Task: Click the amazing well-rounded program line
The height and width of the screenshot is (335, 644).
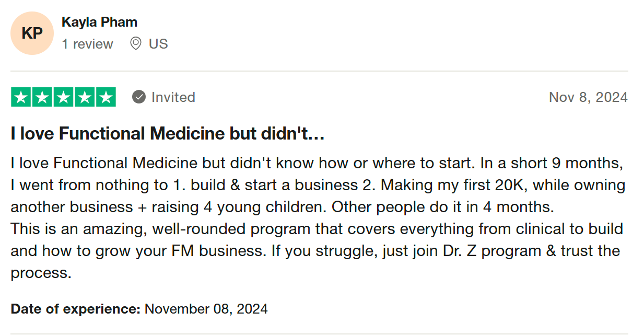Action: (317, 229)
